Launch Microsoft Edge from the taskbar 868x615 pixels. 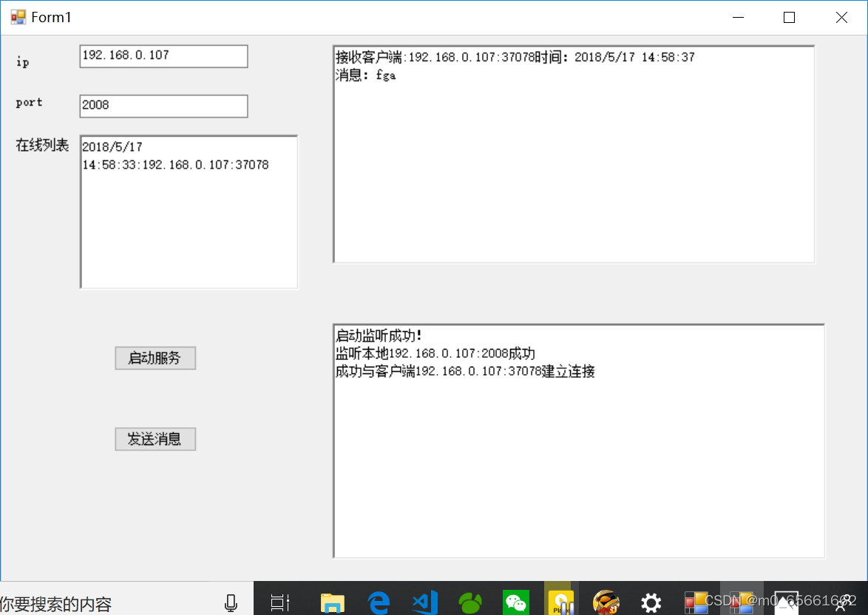pyautogui.click(x=379, y=603)
